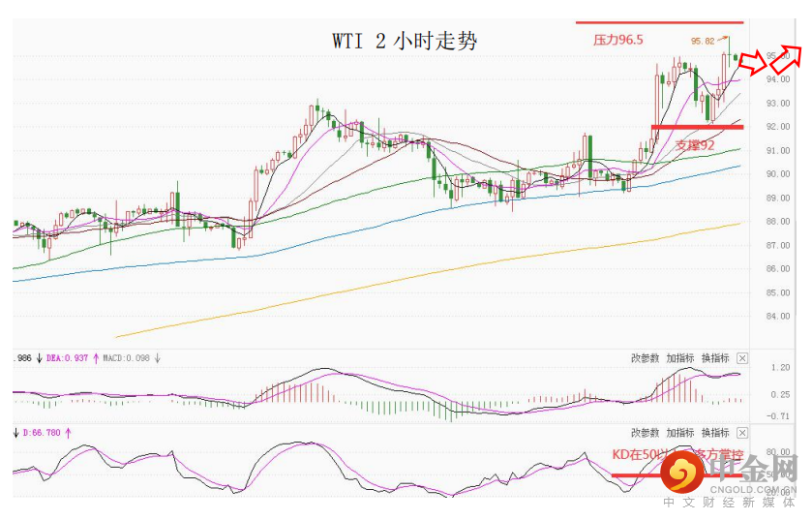Select the D:66.780 value label
The width and height of the screenshot is (812, 520).
[42, 433]
